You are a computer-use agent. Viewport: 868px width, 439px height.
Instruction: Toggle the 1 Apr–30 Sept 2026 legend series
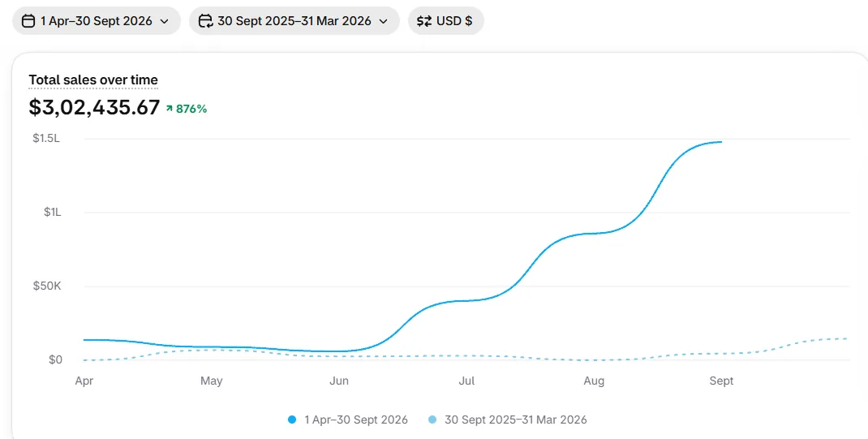point(348,420)
